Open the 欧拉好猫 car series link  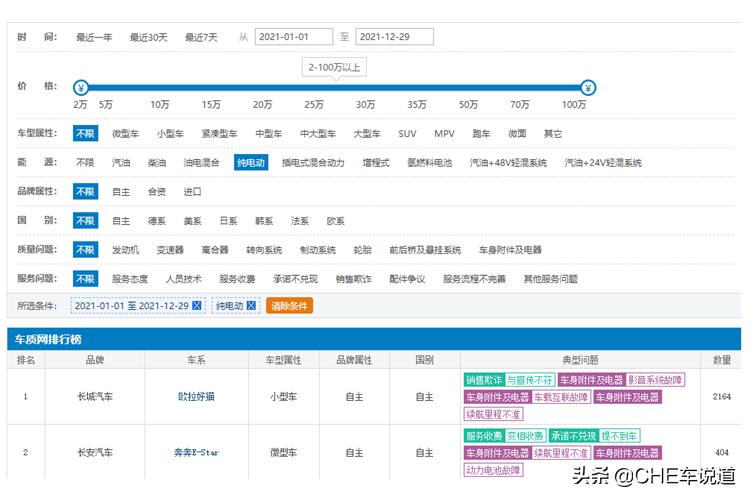tap(196, 396)
